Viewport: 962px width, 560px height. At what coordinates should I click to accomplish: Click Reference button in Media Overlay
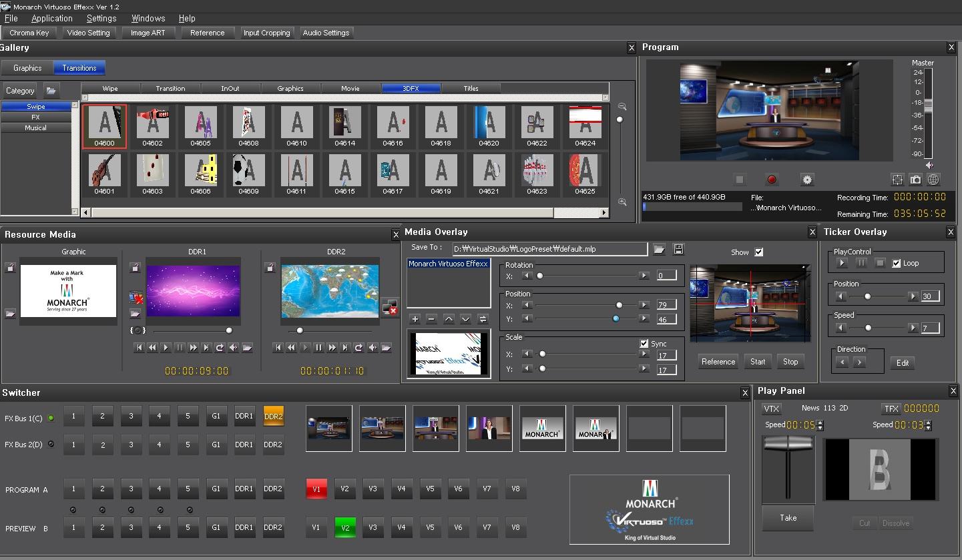click(x=718, y=362)
